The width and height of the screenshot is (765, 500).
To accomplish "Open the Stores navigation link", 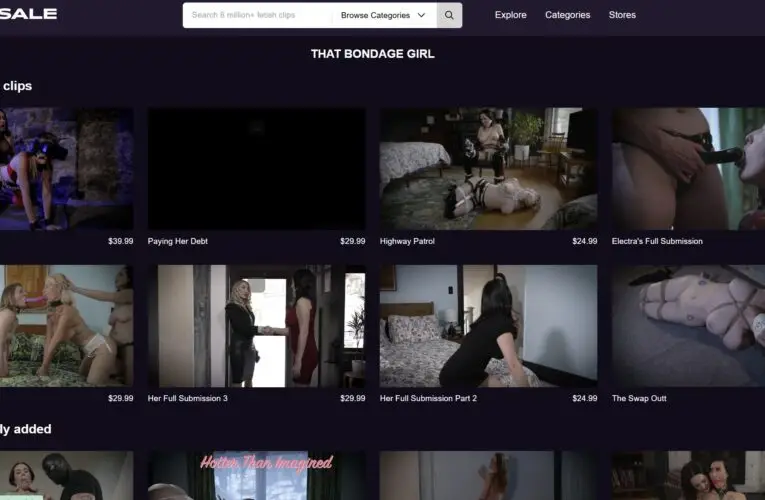I will coord(622,15).
